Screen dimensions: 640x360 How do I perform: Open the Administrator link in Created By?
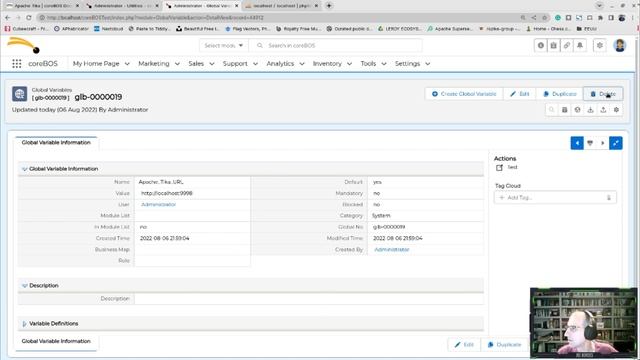391,249
